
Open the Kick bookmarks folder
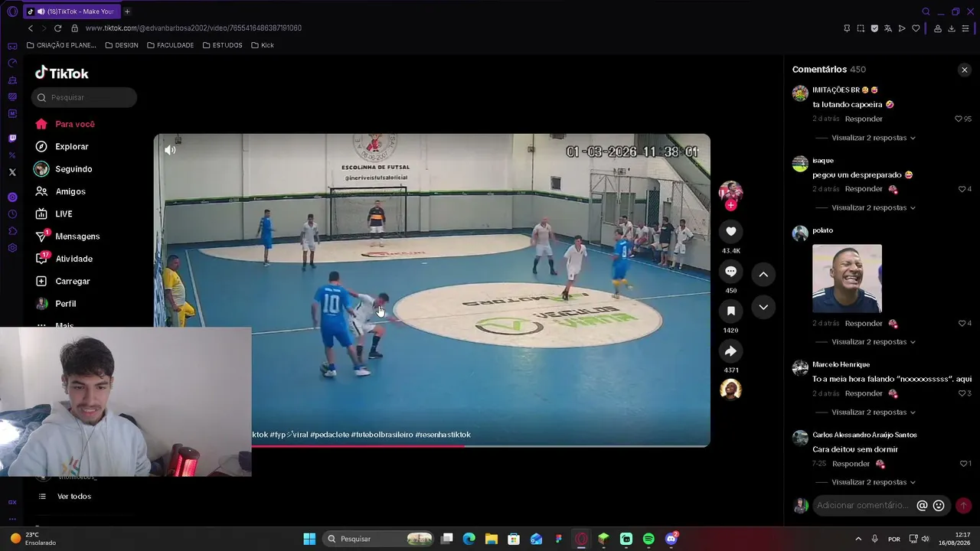pyautogui.click(x=263, y=45)
